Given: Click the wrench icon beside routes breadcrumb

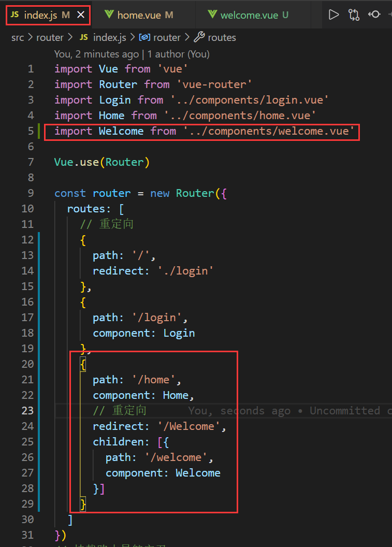Looking at the screenshot, I should point(199,37).
